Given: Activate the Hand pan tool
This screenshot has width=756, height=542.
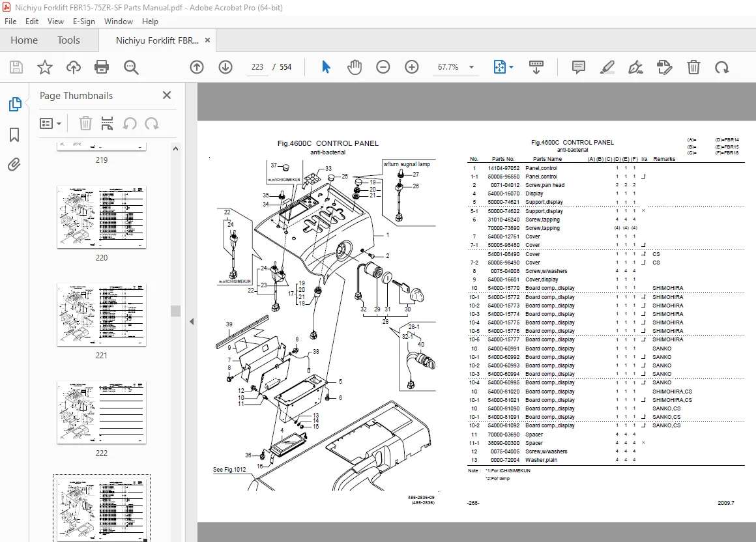Looking at the screenshot, I should (355, 67).
